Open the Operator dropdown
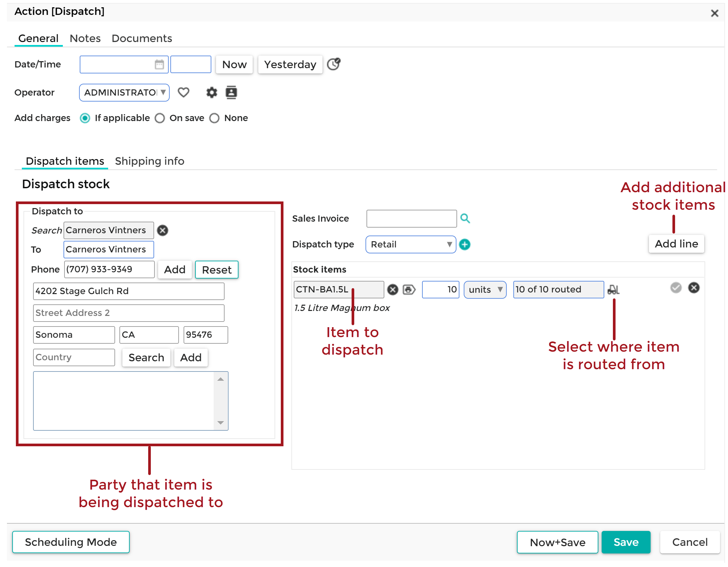This screenshot has height=567, width=728. [124, 93]
